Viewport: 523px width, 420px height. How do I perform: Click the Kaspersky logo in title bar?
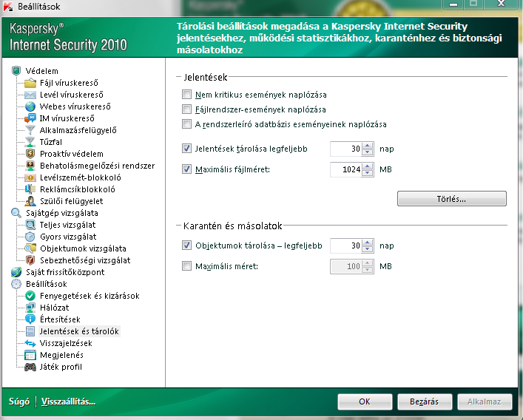pos(8,7)
